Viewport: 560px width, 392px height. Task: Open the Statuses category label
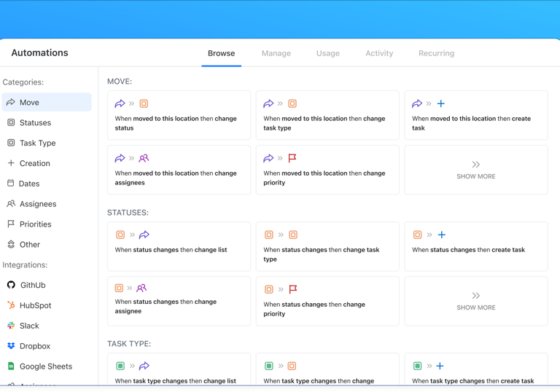[35, 122]
